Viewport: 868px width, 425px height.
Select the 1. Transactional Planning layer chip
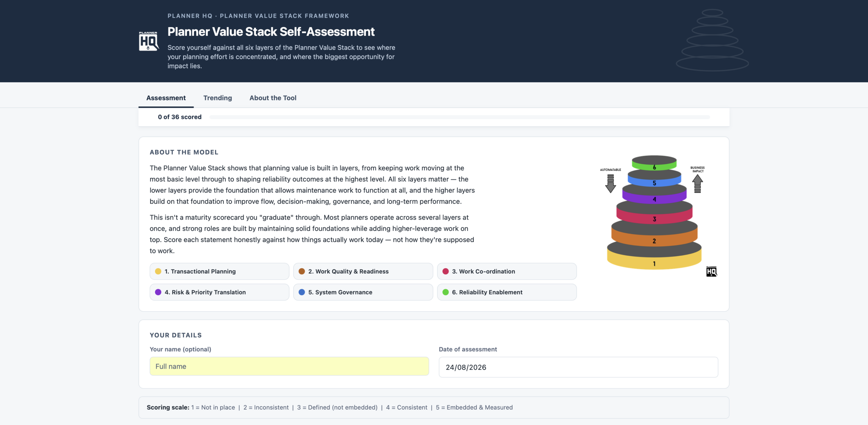pos(219,271)
